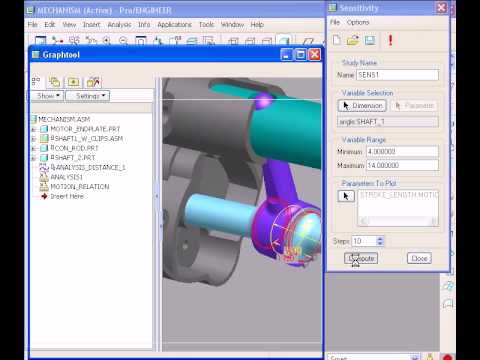
Task: Click the Dimension selection button
Action: [x=362, y=106]
